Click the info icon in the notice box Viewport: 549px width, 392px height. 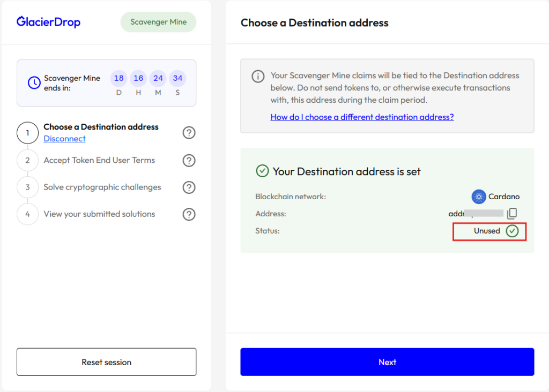(x=258, y=76)
